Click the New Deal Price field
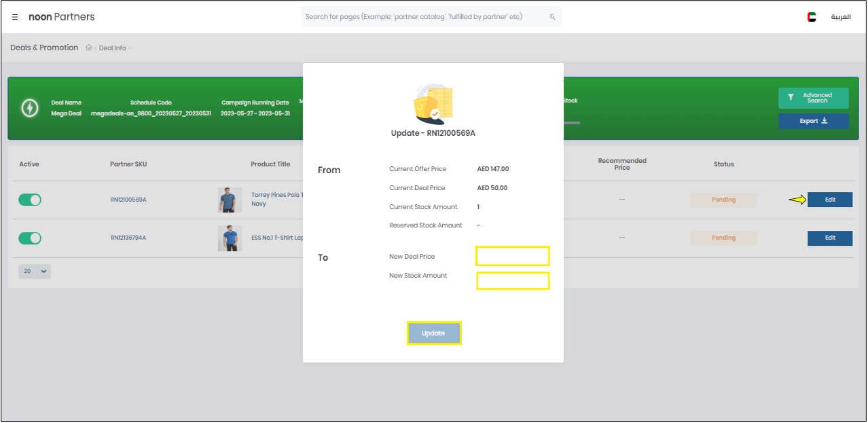 coord(512,256)
